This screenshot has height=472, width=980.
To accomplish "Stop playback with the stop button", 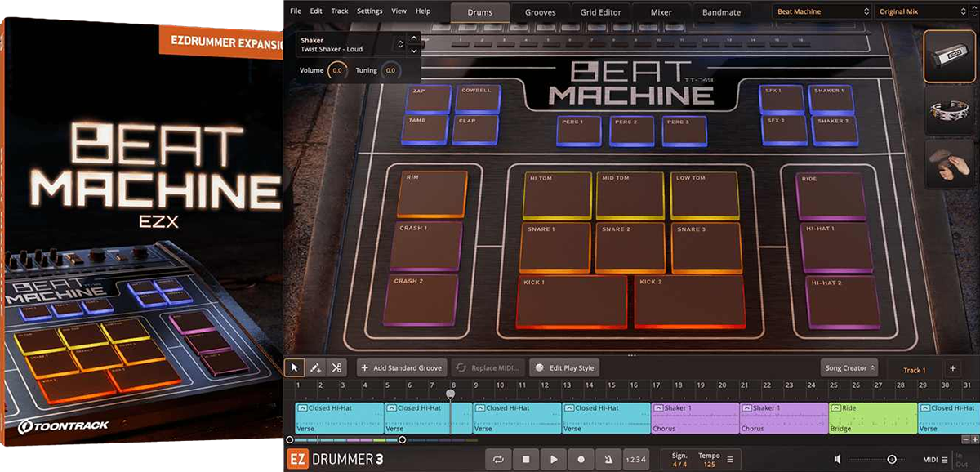I will tap(526, 460).
